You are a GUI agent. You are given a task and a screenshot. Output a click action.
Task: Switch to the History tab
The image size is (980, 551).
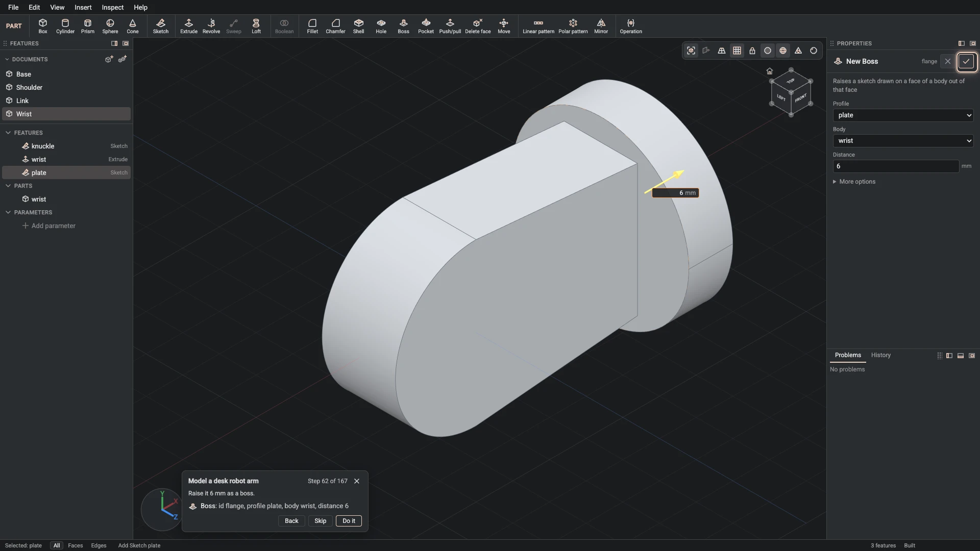[880, 355]
